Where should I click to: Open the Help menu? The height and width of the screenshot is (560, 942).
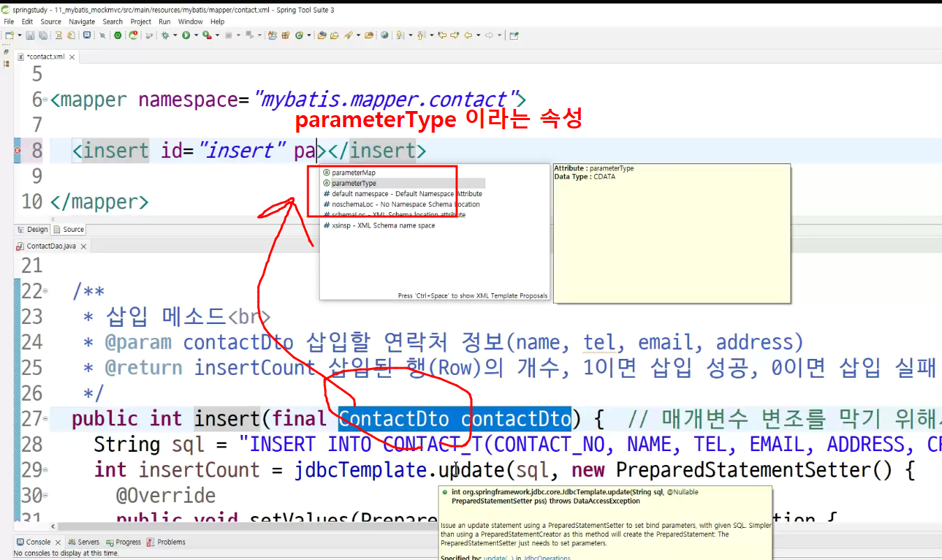[218, 22]
